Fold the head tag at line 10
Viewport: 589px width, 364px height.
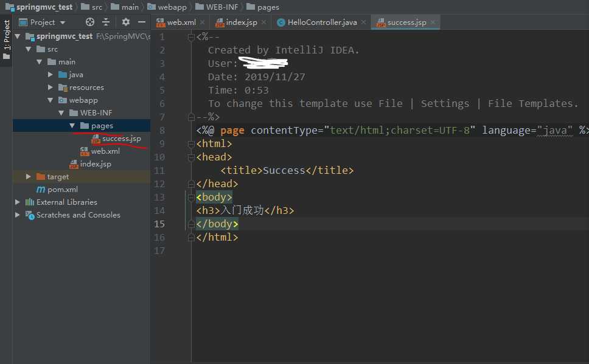tap(191, 157)
